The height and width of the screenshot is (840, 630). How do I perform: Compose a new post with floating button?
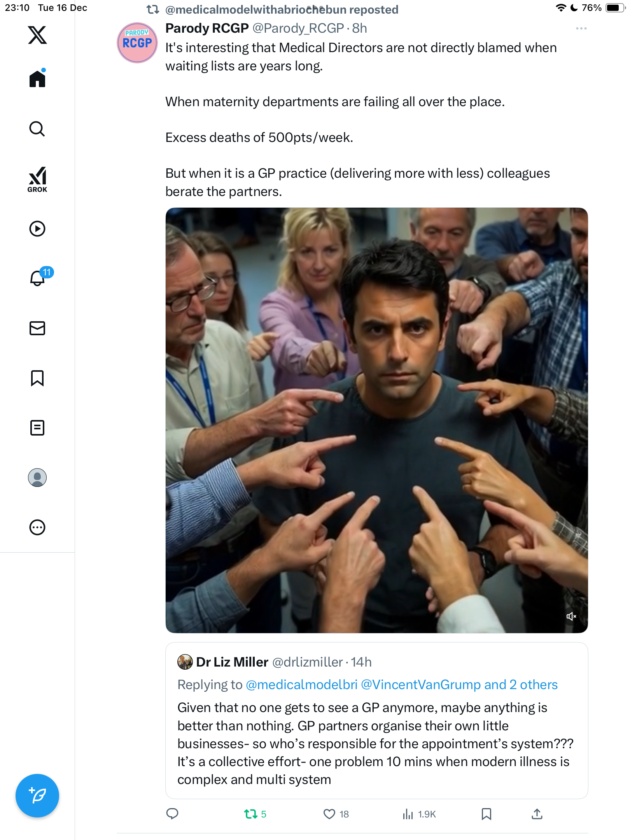pos(37,796)
